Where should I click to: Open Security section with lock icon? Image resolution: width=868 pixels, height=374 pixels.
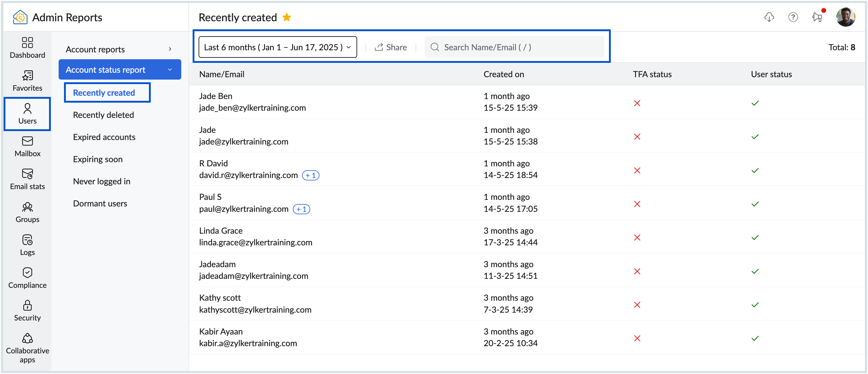coord(27,310)
